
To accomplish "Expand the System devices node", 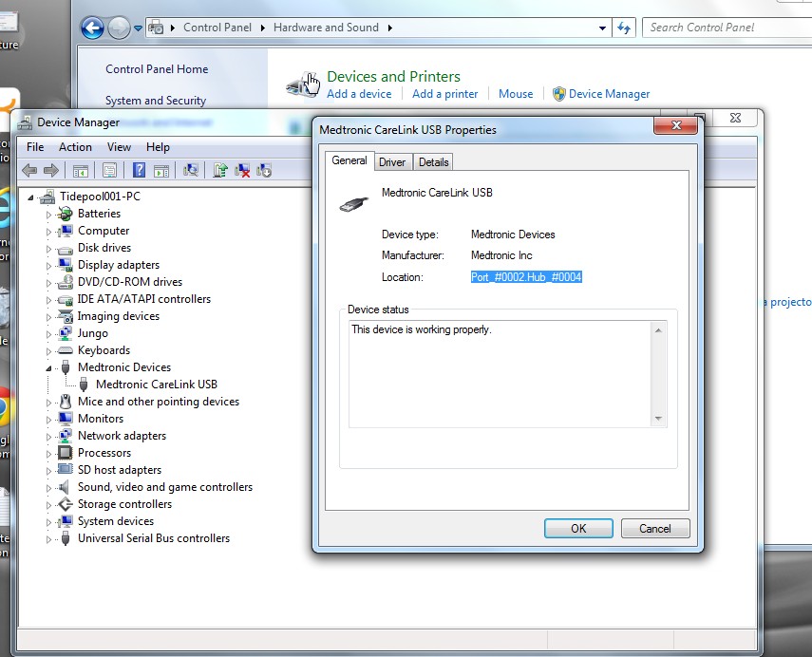I will point(48,522).
